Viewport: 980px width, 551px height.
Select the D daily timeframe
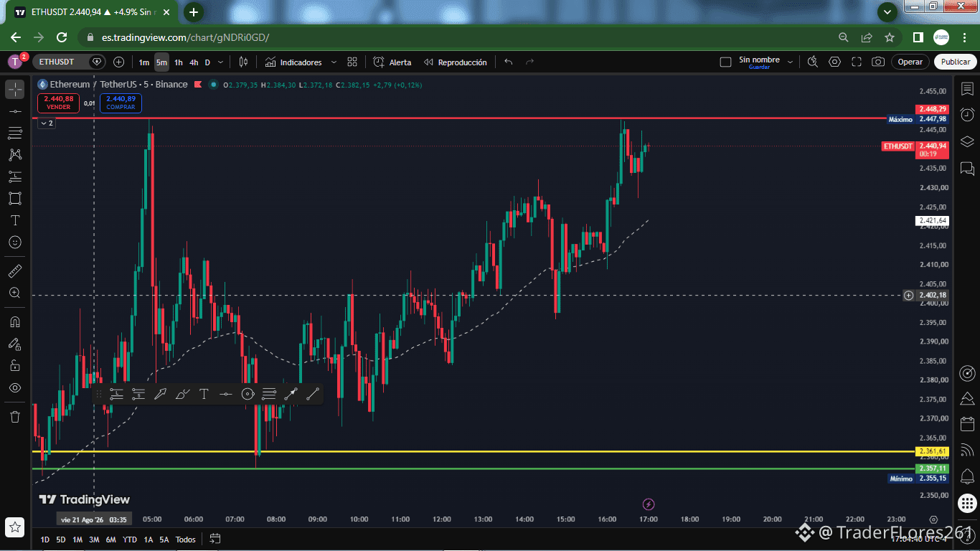coord(207,62)
